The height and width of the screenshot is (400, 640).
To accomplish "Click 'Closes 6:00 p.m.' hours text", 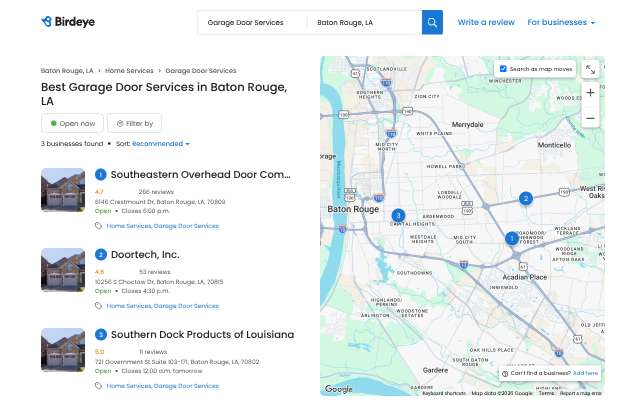I will coord(145,211).
